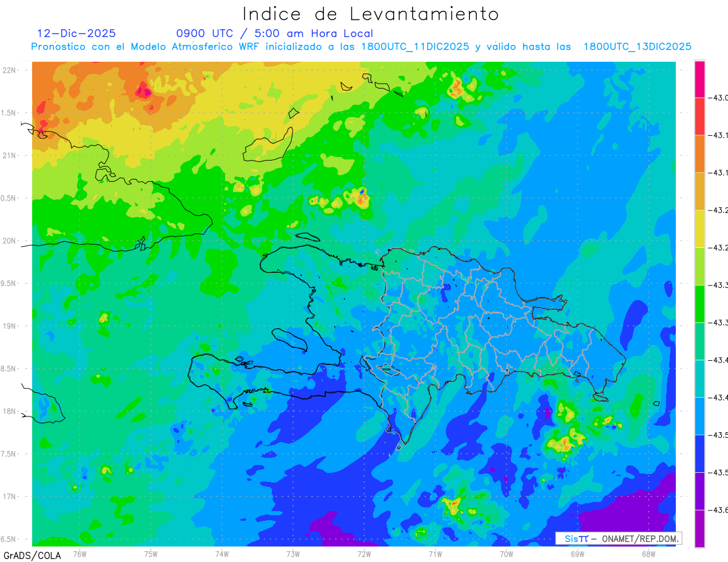Pick the purple swatch above the bottom one
Viewport: 728px width, 562px height.
click(x=699, y=492)
